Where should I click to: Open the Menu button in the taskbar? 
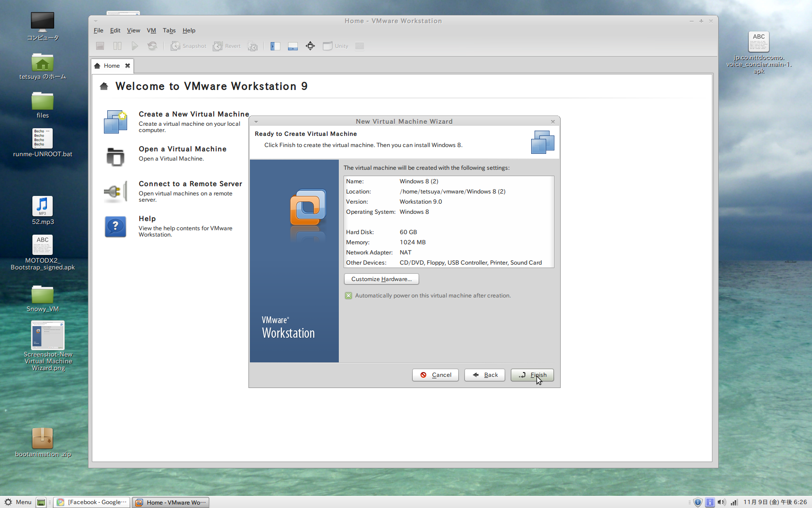point(18,502)
